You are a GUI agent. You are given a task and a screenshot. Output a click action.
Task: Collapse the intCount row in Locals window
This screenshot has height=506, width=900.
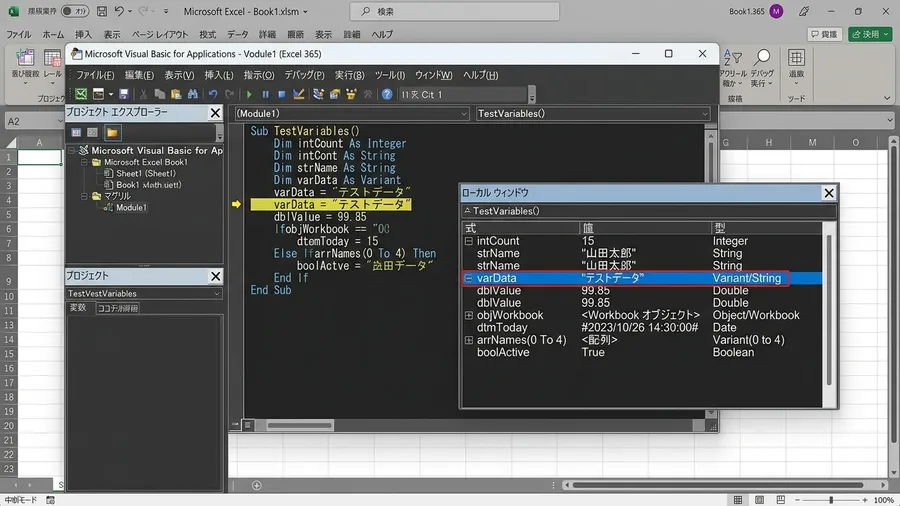coord(468,241)
